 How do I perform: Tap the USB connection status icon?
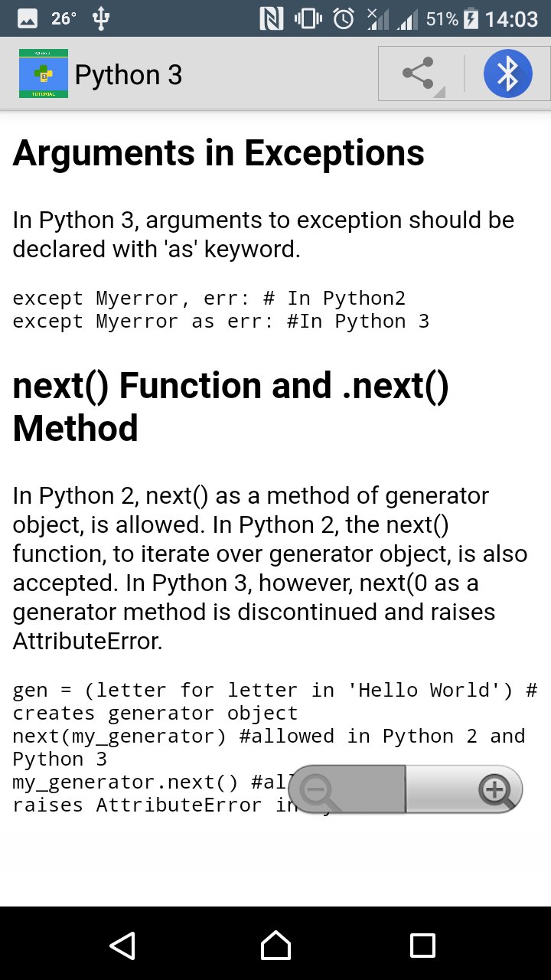(100, 18)
